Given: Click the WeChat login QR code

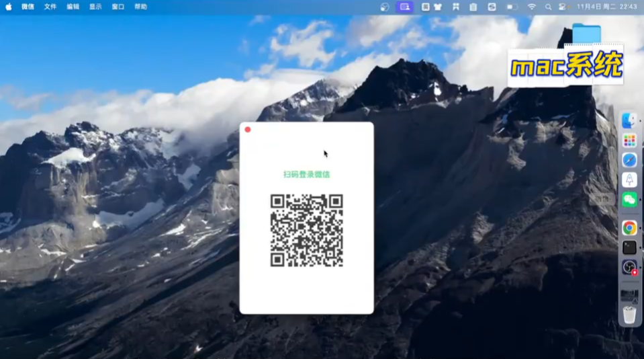Looking at the screenshot, I should tap(306, 231).
